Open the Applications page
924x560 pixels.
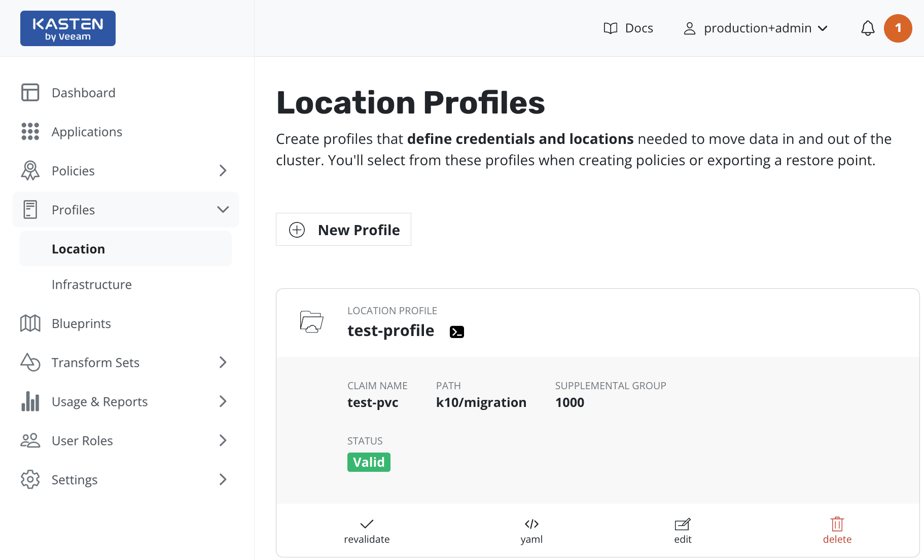(87, 132)
